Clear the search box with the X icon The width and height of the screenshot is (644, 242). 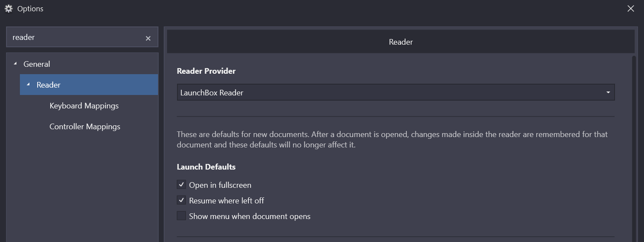(x=148, y=38)
